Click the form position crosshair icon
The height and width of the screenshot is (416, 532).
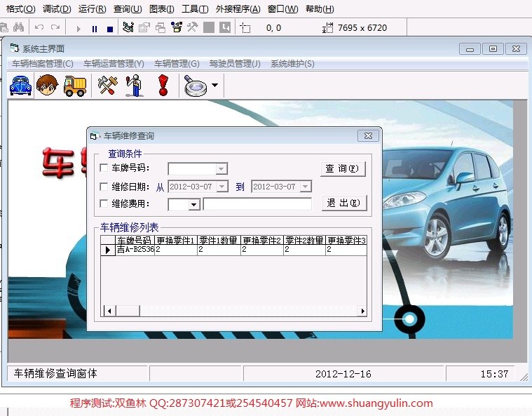pos(245,28)
